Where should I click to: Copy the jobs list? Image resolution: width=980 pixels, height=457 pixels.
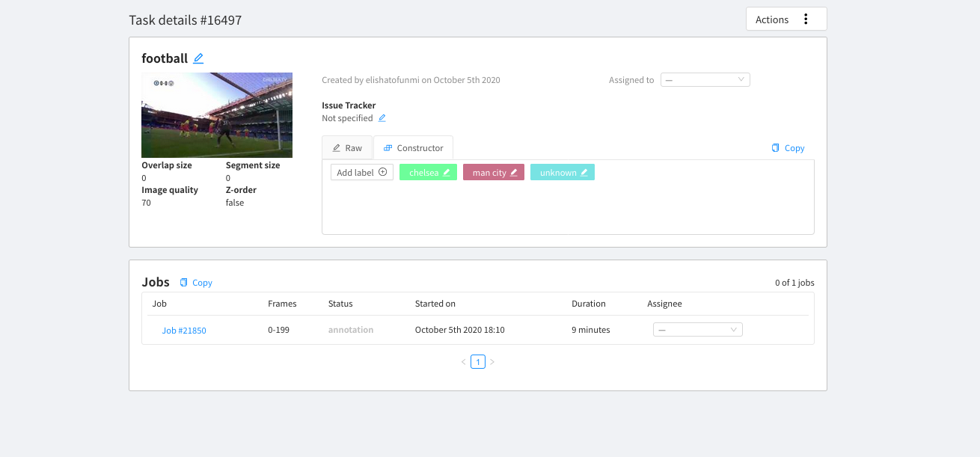click(195, 282)
